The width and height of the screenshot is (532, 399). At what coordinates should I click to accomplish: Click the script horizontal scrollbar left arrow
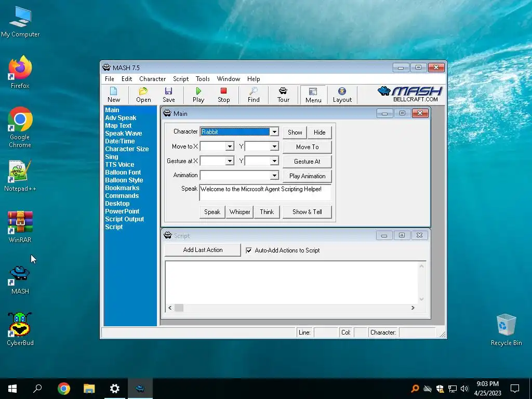click(x=170, y=308)
